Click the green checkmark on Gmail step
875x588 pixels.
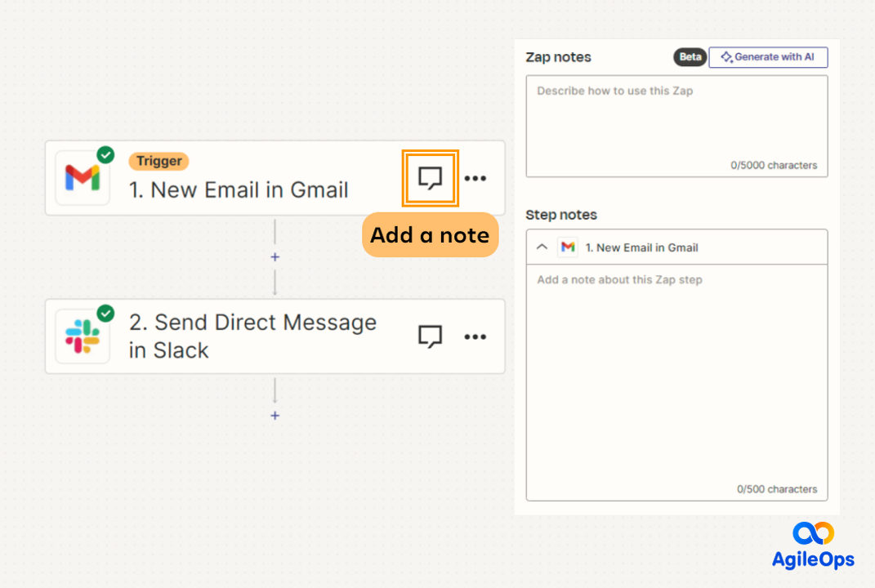click(x=105, y=154)
